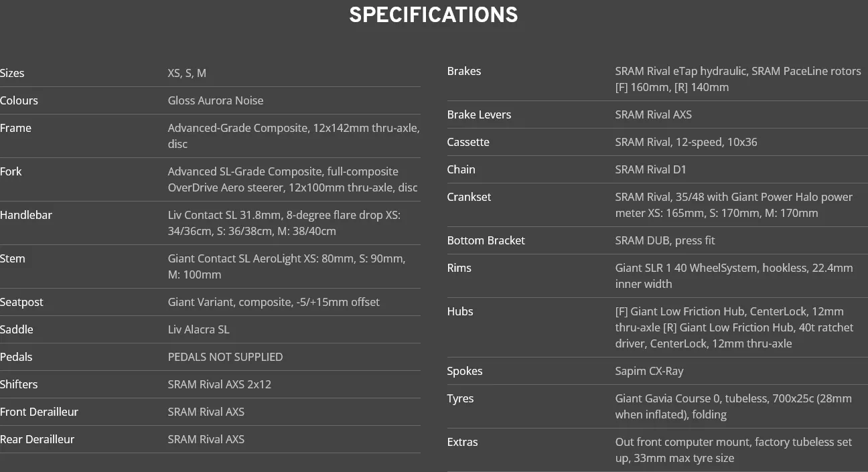Click the Front Derailleur label

39,412
